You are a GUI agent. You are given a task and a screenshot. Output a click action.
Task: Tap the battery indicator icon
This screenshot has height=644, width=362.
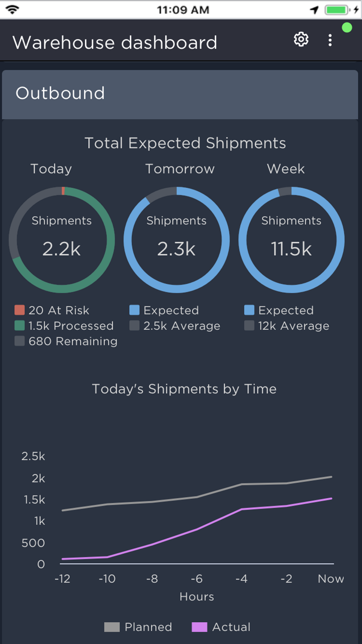tap(337, 10)
